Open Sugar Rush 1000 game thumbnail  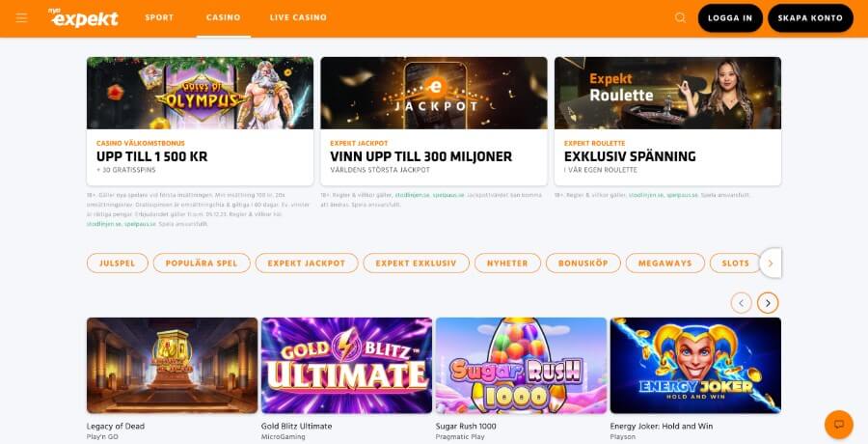pos(521,365)
